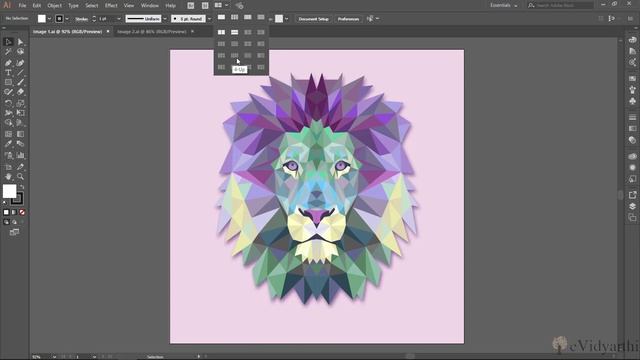This screenshot has width=640, height=360.
Task: Activate the Free Transform tool
Action: click(20, 113)
